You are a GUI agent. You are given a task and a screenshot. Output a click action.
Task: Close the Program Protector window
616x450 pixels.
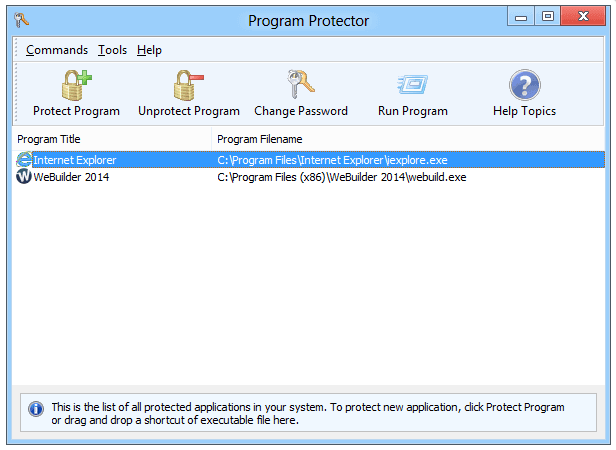pos(583,17)
